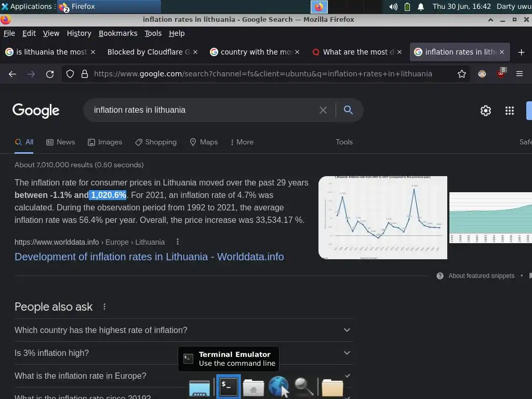Close the 'Blocked by Cloudflare' tab

point(195,52)
